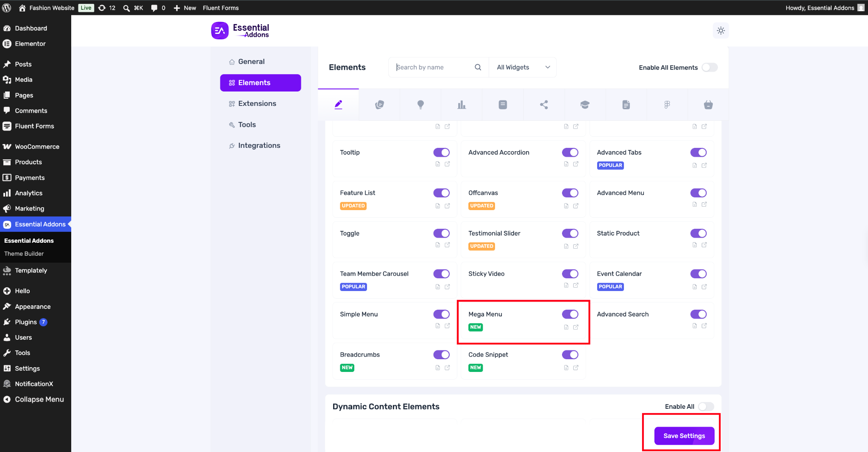Open Plugins menu in WordPress sidebar
This screenshot has height=452, width=868.
coord(36,322)
